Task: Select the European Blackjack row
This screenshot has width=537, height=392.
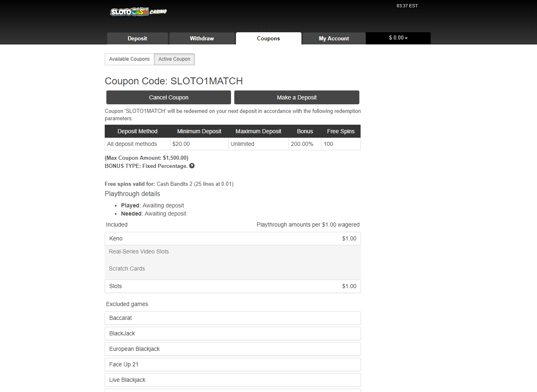Action: tap(233, 349)
